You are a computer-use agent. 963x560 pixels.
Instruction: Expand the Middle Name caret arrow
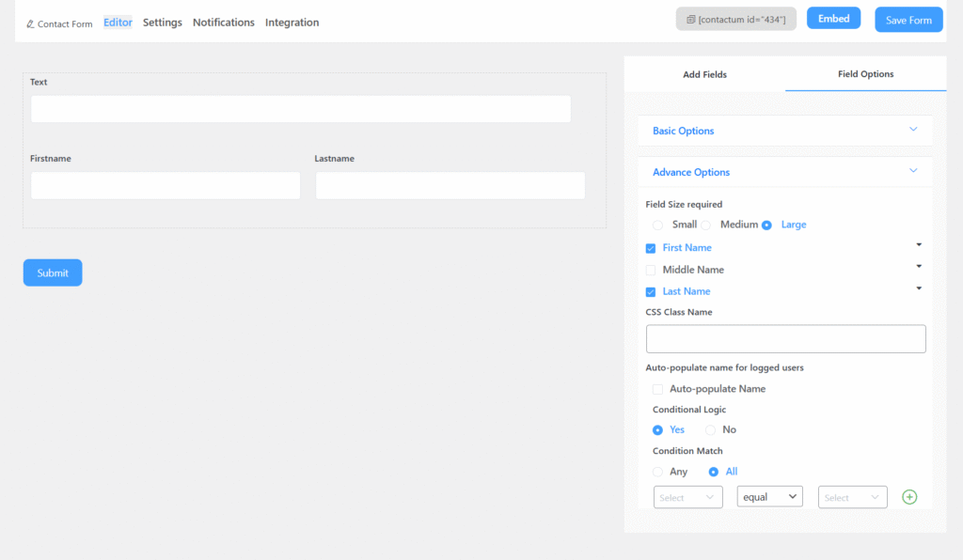(x=919, y=267)
